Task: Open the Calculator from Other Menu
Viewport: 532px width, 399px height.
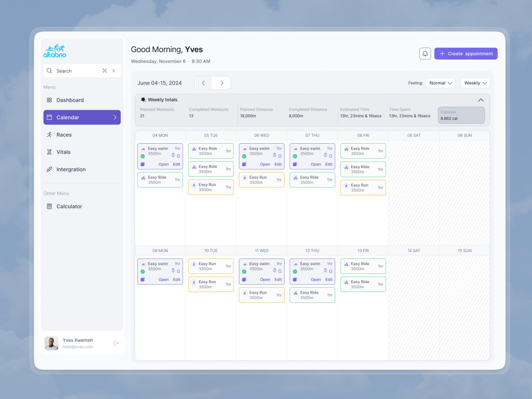Action: click(82, 206)
